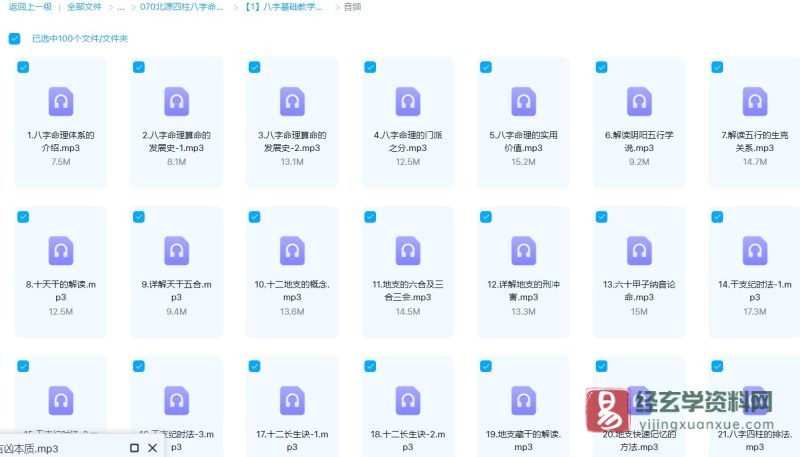Image resolution: width=800 pixels, height=457 pixels.
Task: Close the 凶本质.mp3 popup bar
Action: (x=153, y=449)
